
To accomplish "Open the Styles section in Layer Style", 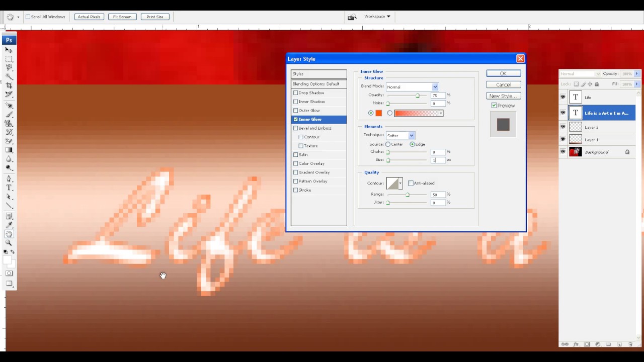I will click(x=319, y=74).
